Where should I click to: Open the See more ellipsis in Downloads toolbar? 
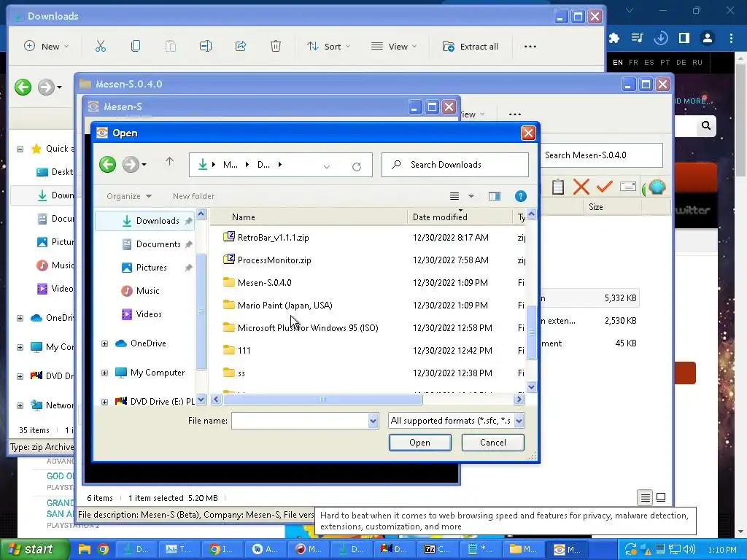pyautogui.click(x=530, y=47)
